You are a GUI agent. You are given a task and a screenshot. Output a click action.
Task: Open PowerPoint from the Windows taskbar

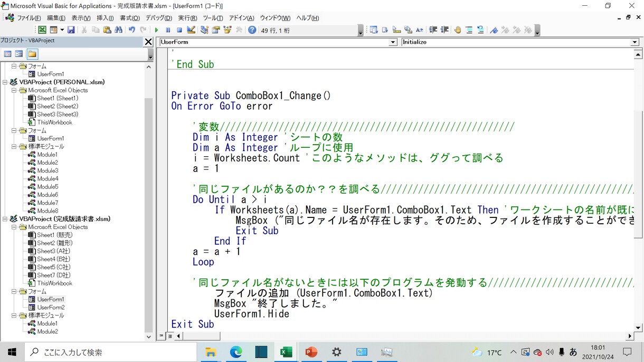(311, 352)
